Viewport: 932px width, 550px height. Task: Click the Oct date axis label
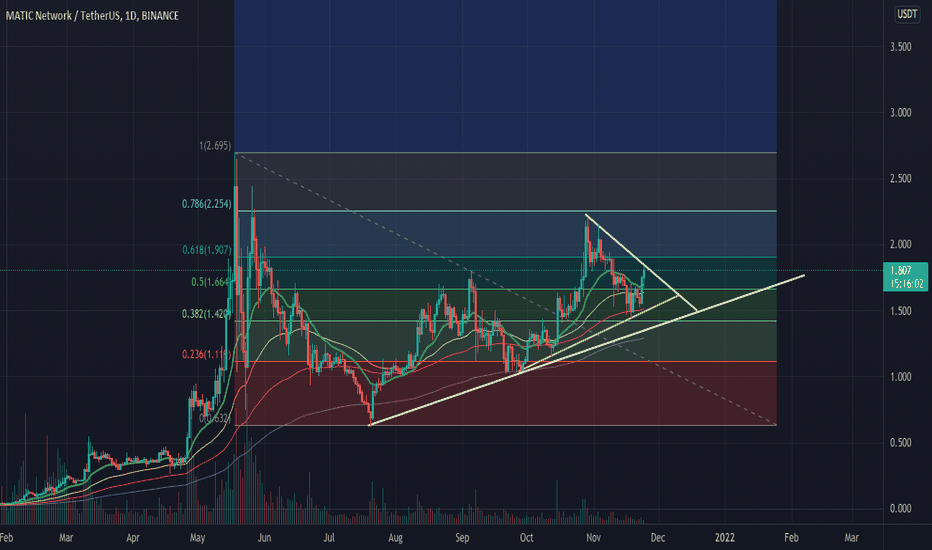coord(527,538)
